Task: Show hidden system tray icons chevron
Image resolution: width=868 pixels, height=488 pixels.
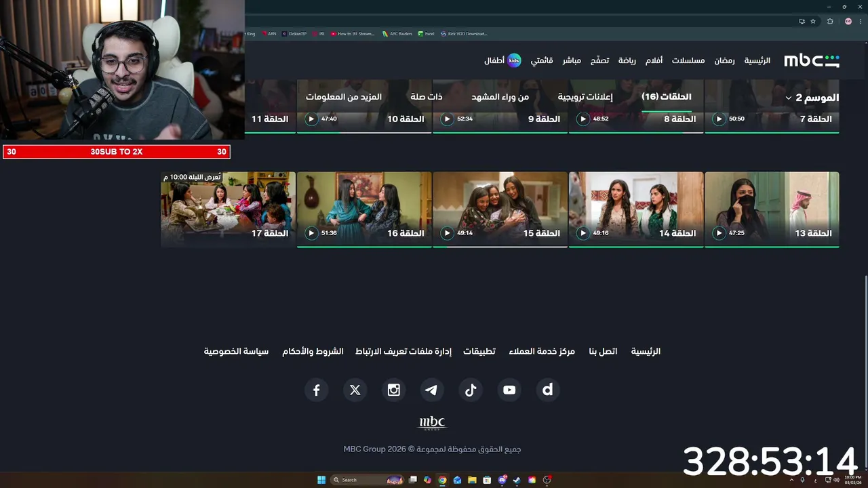Action: [x=791, y=480]
